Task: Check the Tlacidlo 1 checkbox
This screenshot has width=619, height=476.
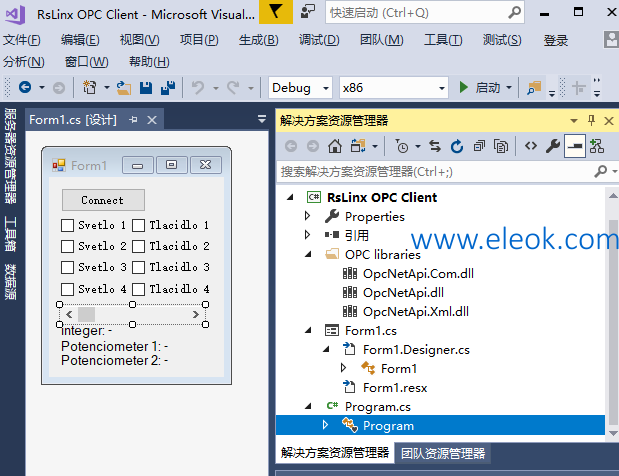Action: [138, 225]
